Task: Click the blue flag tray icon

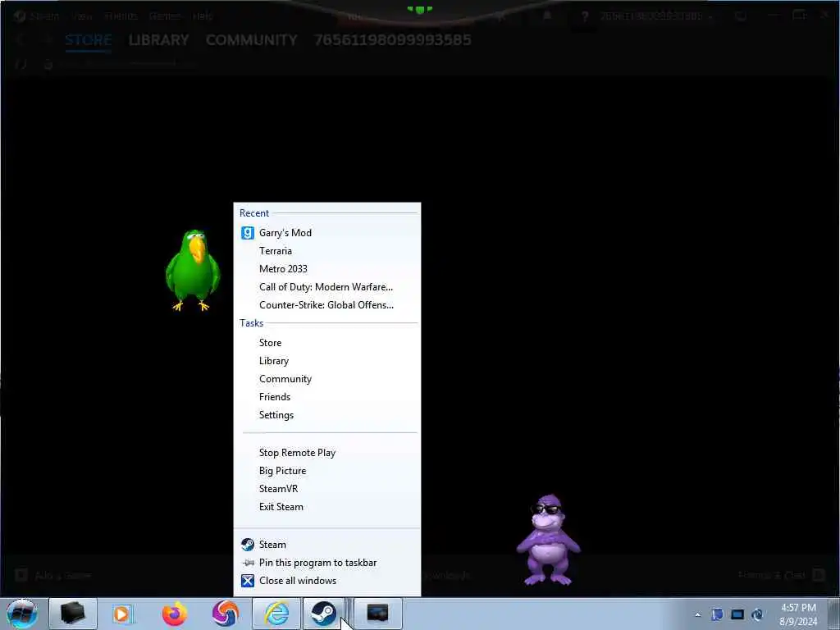Action: [x=717, y=614]
